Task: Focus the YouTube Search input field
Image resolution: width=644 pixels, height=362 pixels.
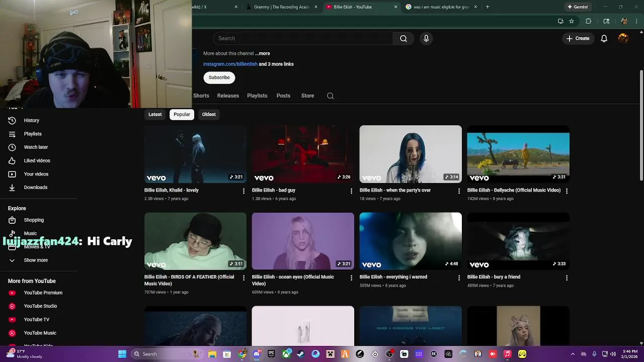Action: [x=303, y=38]
